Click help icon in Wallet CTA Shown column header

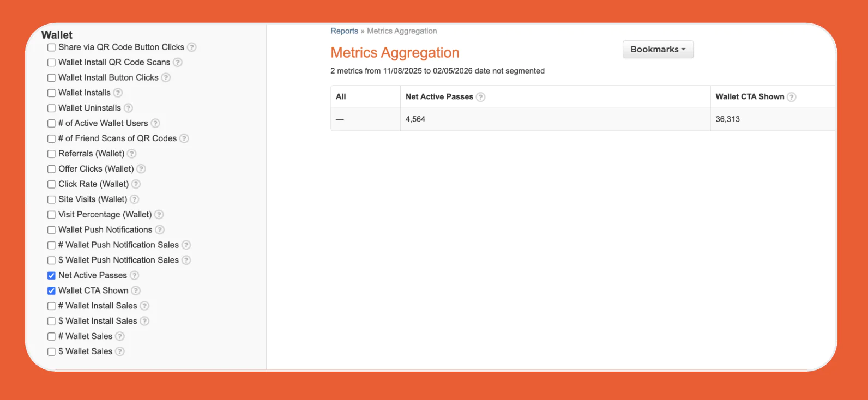[791, 97]
